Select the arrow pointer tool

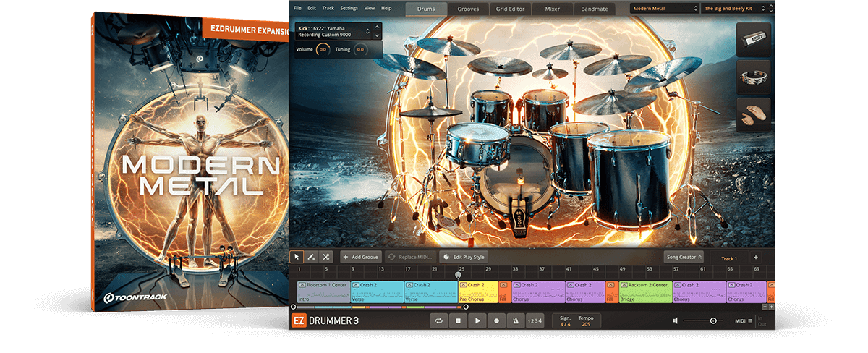click(x=297, y=257)
